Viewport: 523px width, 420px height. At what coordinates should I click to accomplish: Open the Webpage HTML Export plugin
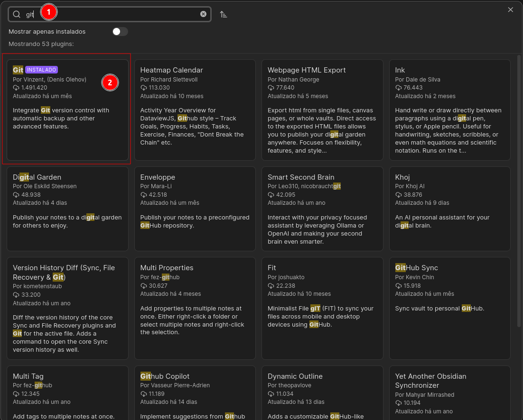(322, 110)
